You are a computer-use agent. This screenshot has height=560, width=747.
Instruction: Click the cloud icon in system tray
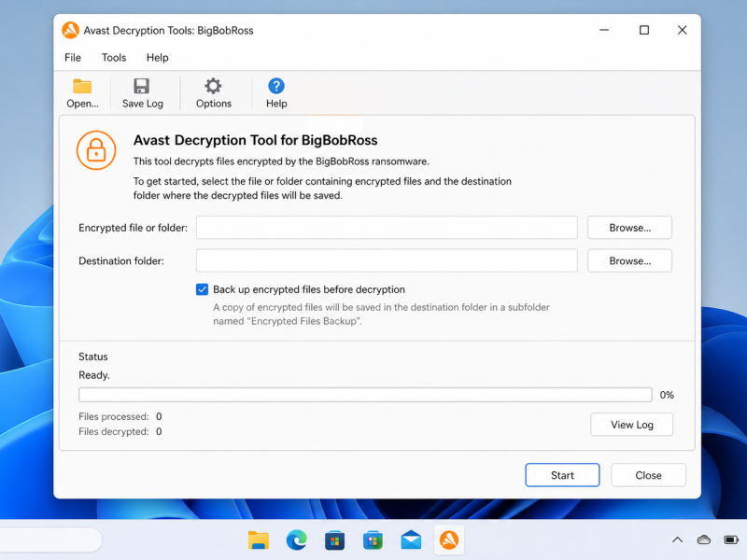[704, 540]
